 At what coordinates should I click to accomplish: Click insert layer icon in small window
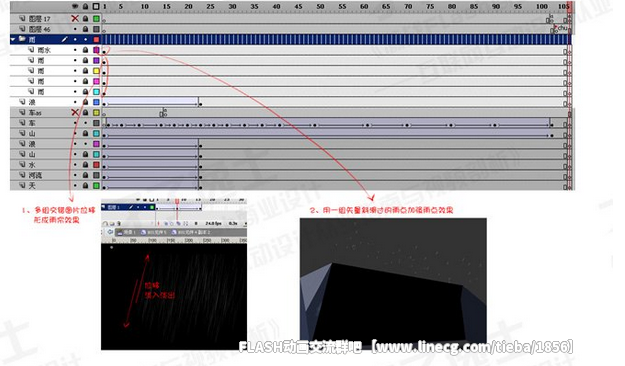(x=105, y=224)
